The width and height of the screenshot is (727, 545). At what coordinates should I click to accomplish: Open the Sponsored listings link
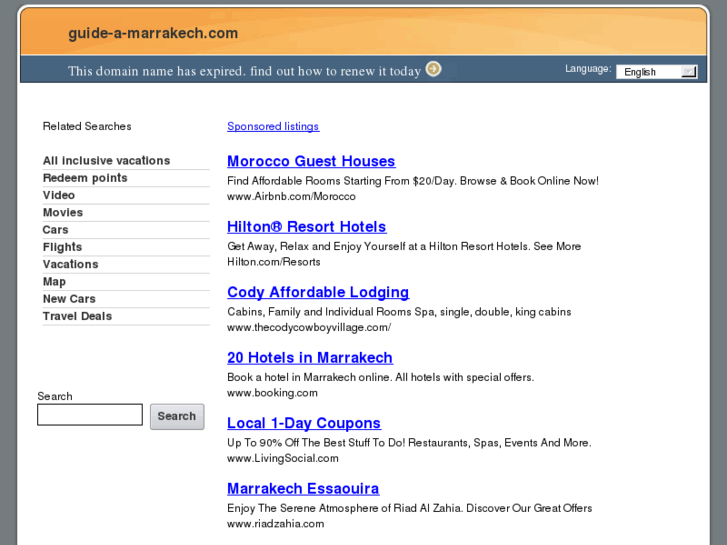click(x=273, y=126)
